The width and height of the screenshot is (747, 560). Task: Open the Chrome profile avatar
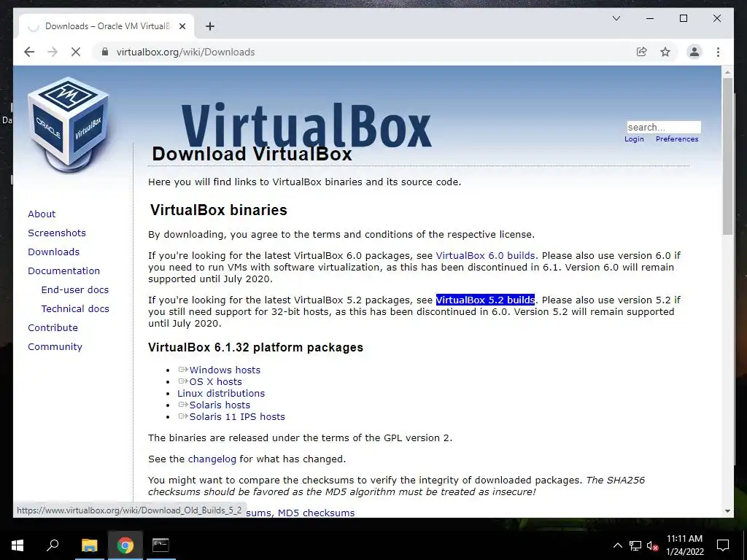click(x=694, y=52)
